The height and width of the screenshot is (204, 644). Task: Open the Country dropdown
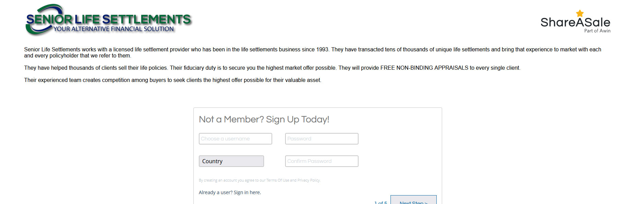tap(231, 161)
